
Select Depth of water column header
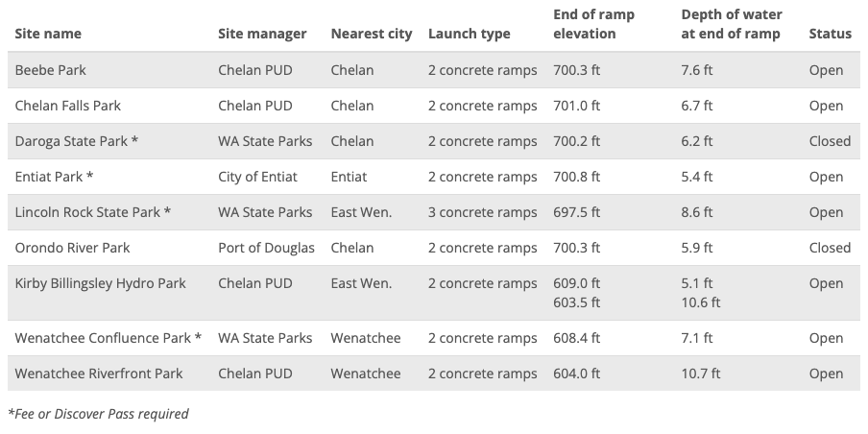coord(732,24)
